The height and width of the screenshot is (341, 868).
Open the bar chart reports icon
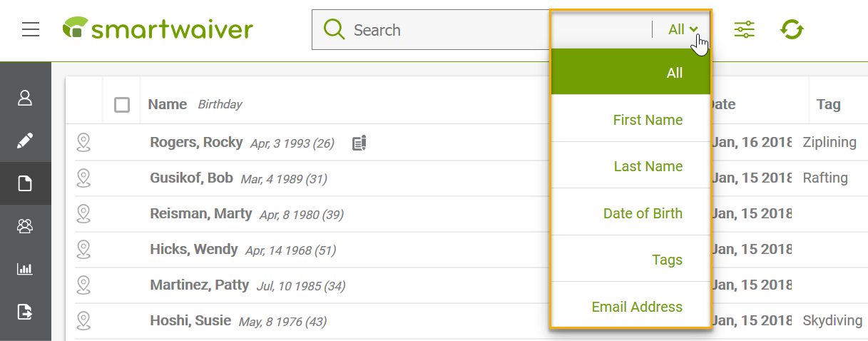[25, 269]
